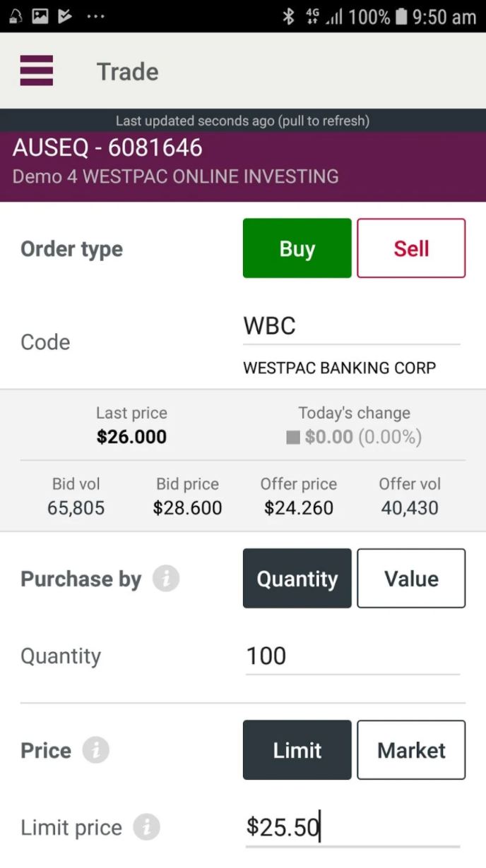Tap the overflow dots in the status bar

tap(95, 18)
